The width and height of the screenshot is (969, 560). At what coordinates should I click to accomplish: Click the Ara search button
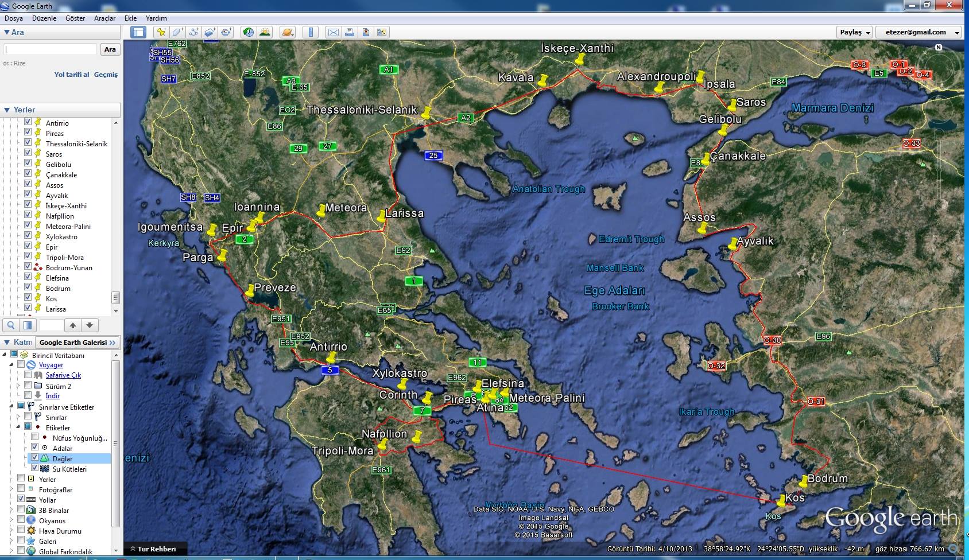pos(110,49)
